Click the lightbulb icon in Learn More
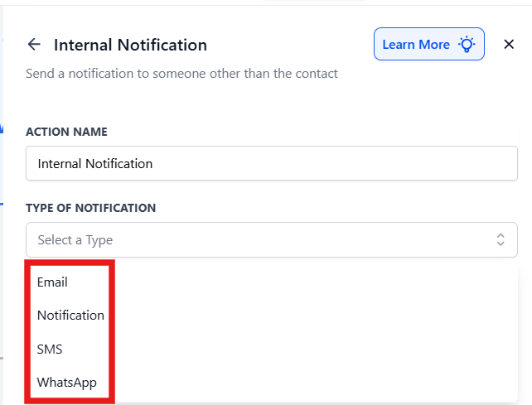 point(467,45)
